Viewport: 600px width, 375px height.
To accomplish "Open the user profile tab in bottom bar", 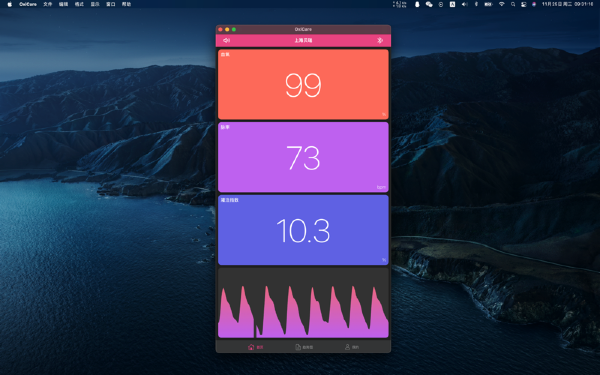I will tap(352, 347).
